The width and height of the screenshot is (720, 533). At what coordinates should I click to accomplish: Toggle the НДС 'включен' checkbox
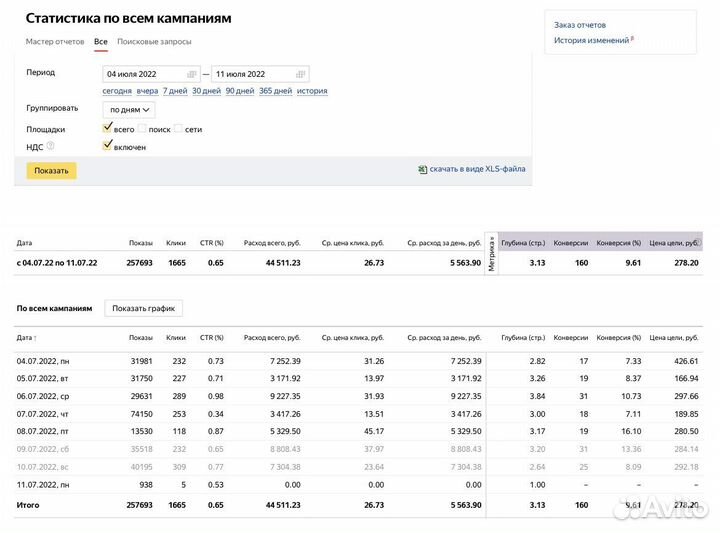[108, 146]
